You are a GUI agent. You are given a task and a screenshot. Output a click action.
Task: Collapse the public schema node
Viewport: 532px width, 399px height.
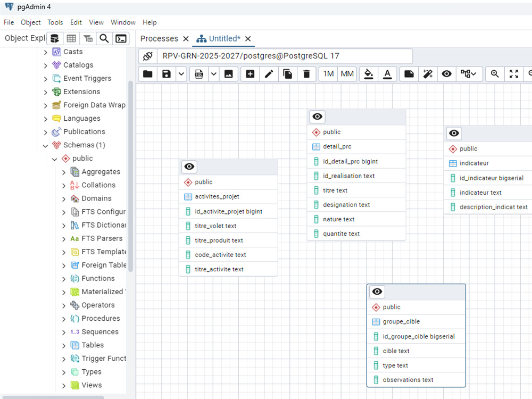point(55,159)
